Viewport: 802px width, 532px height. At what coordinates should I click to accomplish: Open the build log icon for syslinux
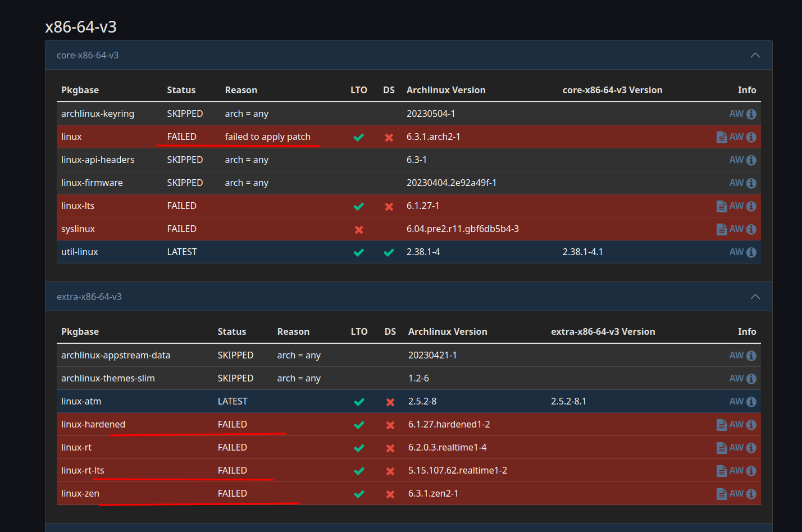click(x=722, y=229)
